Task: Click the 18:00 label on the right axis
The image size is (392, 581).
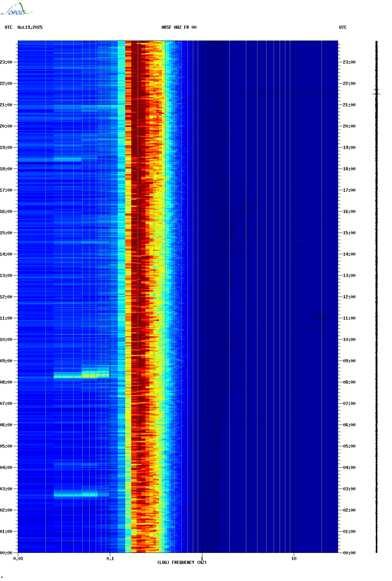Action: (349, 169)
